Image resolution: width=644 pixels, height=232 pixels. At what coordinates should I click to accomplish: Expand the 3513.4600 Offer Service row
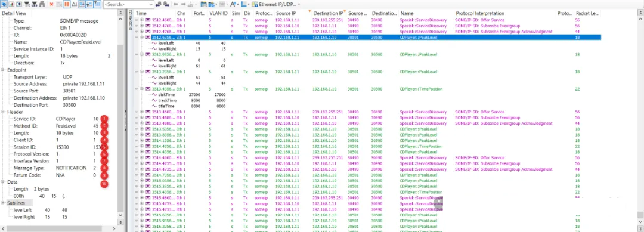click(x=142, y=112)
